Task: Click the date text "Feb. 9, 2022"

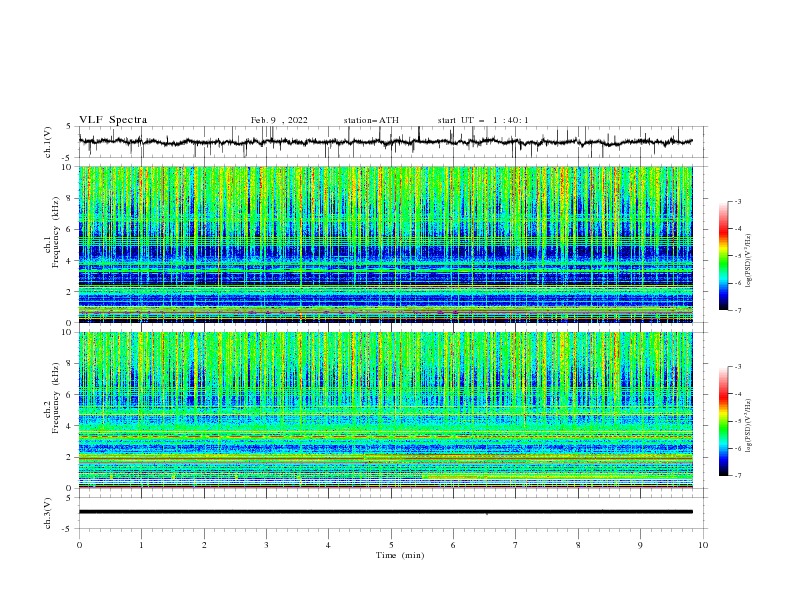Action: tap(279, 120)
